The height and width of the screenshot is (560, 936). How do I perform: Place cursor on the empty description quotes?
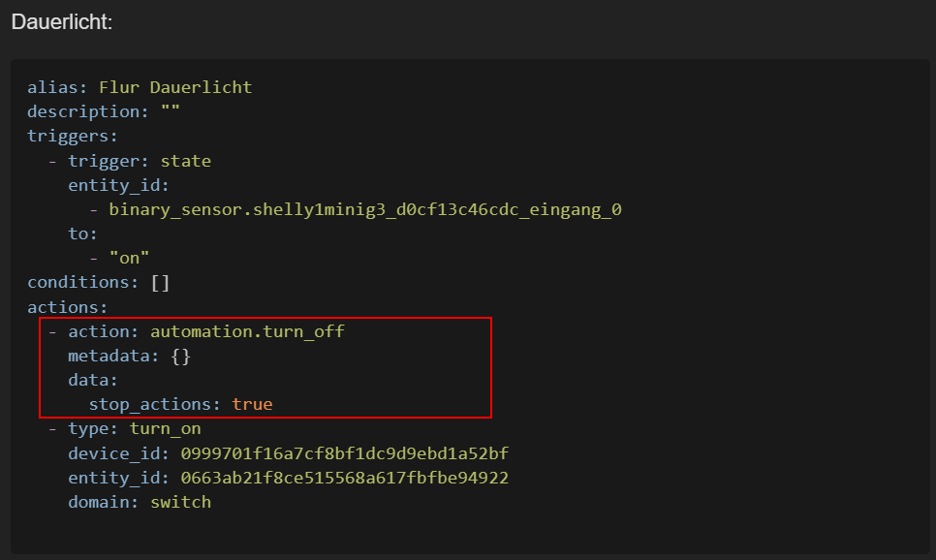pos(170,111)
